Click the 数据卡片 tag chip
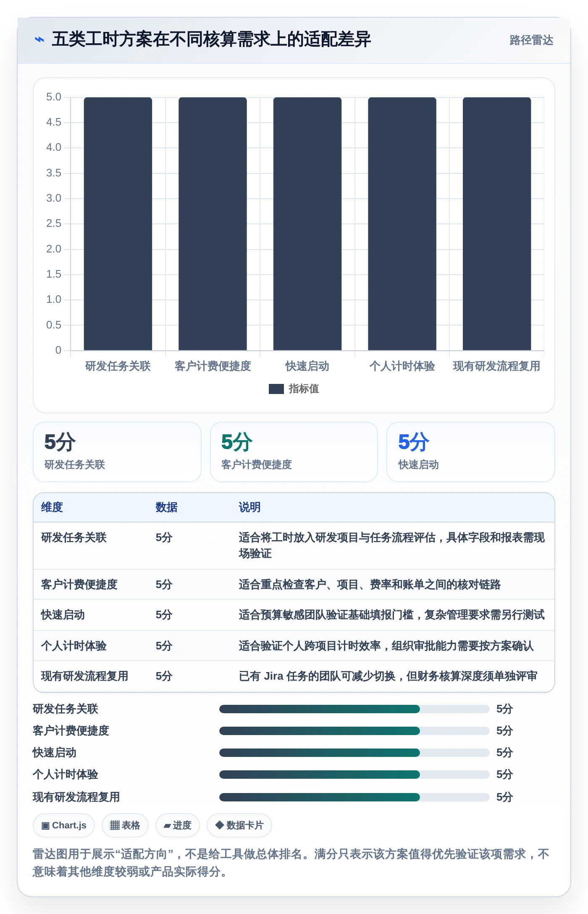The image size is (588, 914). click(239, 825)
